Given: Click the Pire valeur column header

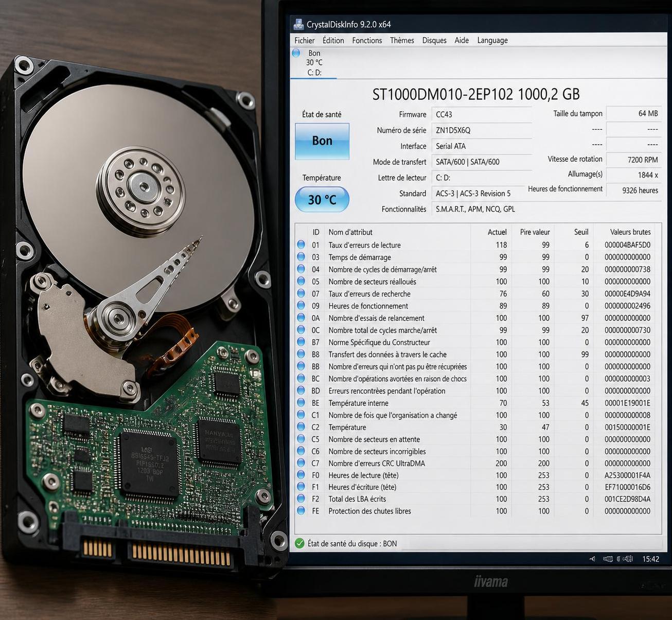Looking at the screenshot, I should pos(535,232).
